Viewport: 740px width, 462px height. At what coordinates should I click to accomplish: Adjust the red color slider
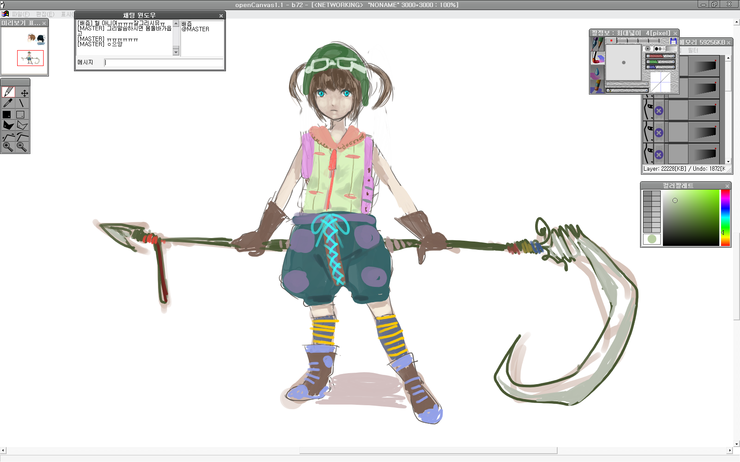click(660, 56)
